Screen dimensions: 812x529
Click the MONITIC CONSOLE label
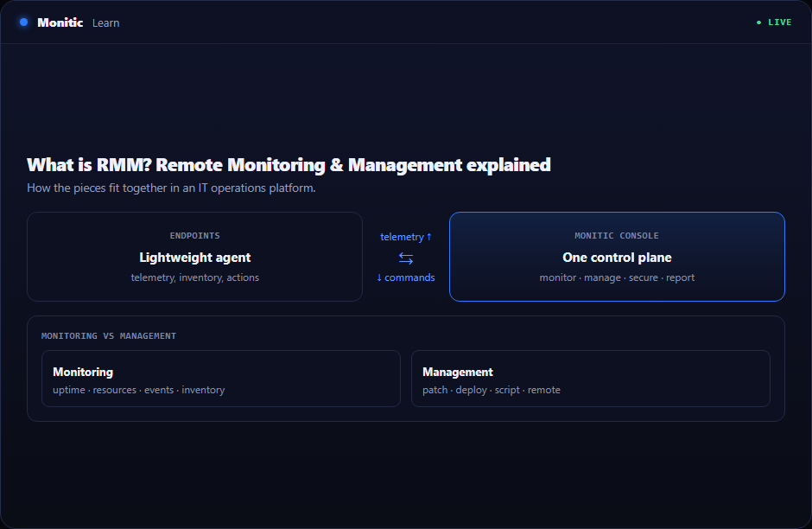(617, 236)
